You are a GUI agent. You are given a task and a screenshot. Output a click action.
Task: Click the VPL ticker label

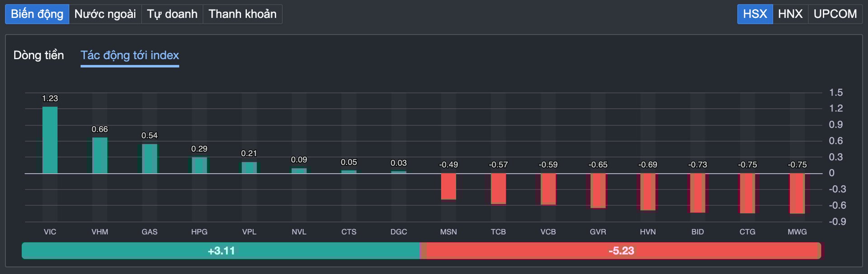[249, 232]
